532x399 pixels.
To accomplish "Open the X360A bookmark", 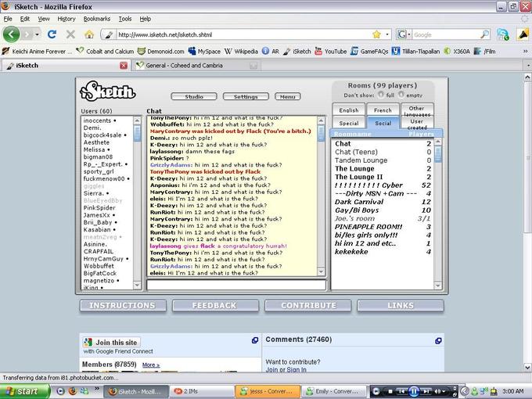I will point(457,51).
